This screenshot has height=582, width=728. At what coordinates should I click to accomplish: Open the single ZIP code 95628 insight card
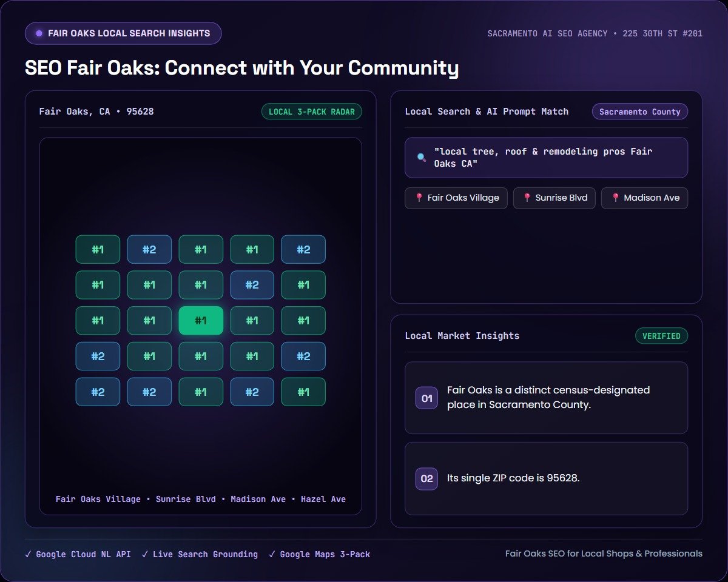coord(546,478)
